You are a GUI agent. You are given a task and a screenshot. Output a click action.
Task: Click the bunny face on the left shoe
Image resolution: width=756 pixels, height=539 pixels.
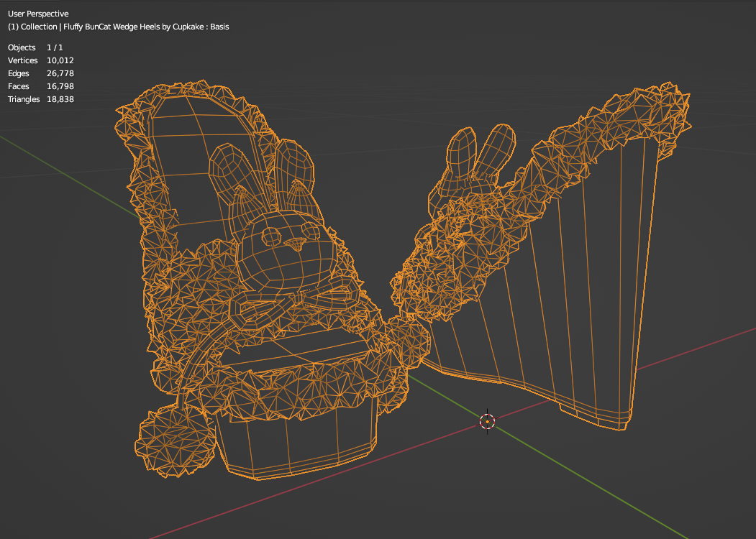286,251
